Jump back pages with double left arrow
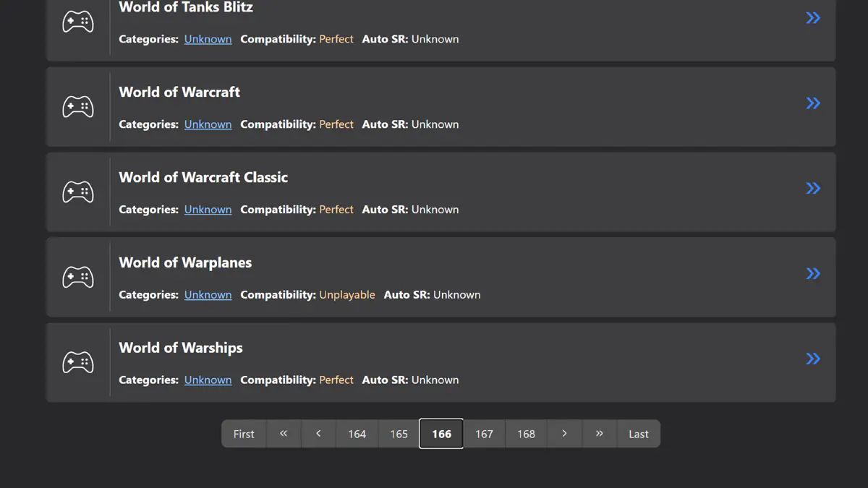 coord(284,434)
